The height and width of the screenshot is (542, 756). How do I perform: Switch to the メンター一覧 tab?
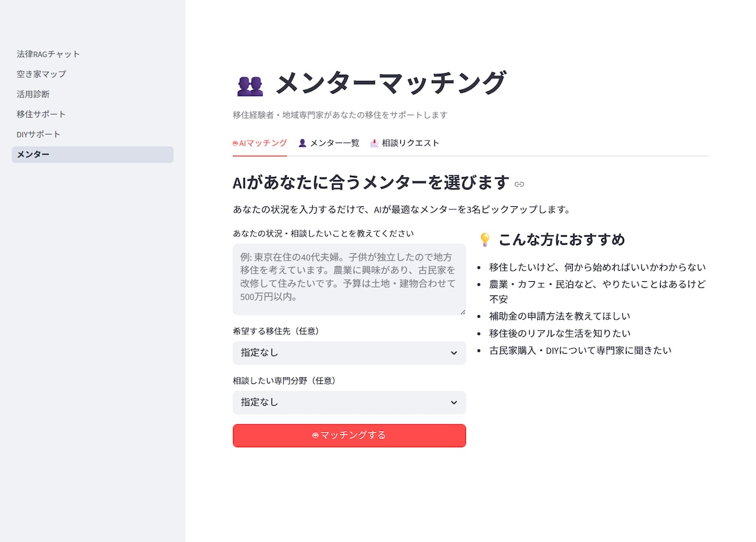pyautogui.click(x=328, y=143)
